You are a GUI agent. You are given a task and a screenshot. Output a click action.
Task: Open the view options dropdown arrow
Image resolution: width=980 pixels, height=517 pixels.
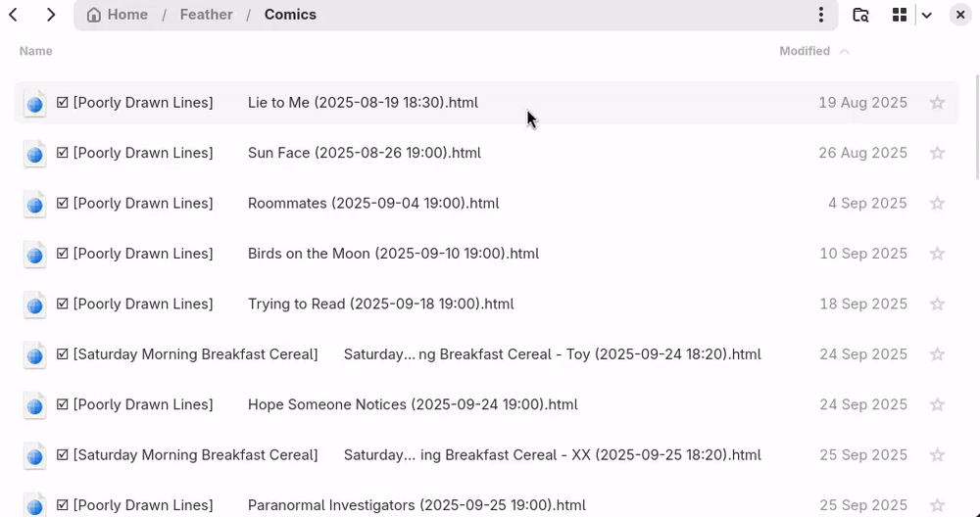pyautogui.click(x=926, y=15)
